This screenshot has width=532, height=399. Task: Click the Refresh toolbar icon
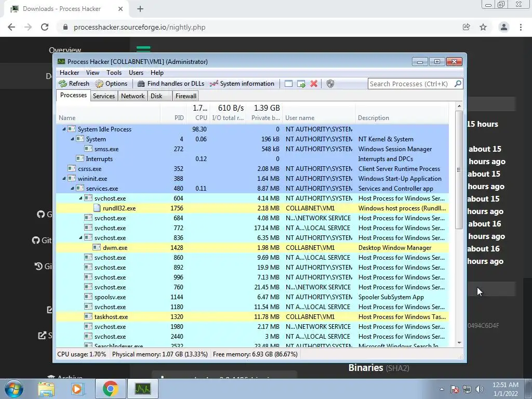tap(63, 84)
